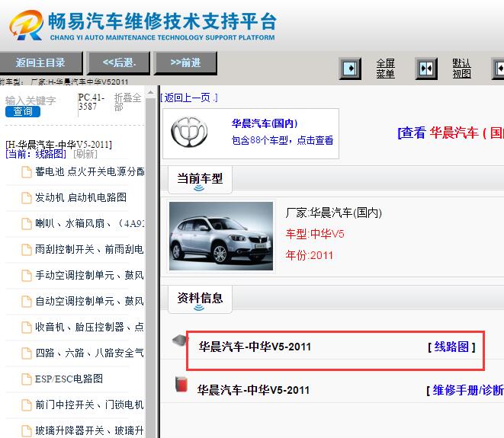Viewport: 504px width, 438px height.
Task: Open 发动机 启动机电路图 tree item
Action: [81, 197]
